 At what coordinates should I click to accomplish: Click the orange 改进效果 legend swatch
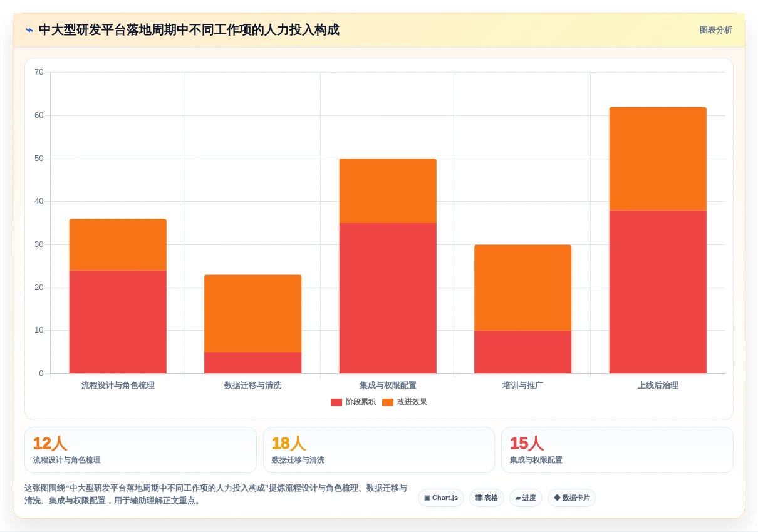388,402
